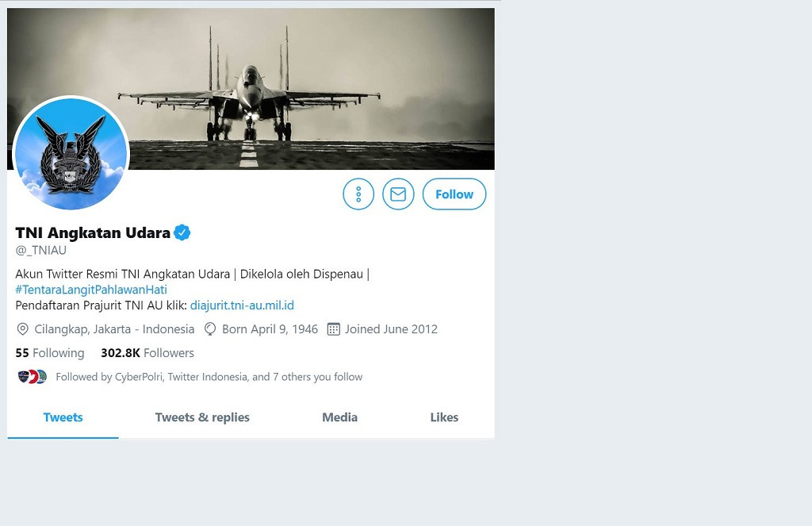Click the birthday balloon icon
Image resolution: width=812 pixels, height=526 pixels.
[210, 329]
